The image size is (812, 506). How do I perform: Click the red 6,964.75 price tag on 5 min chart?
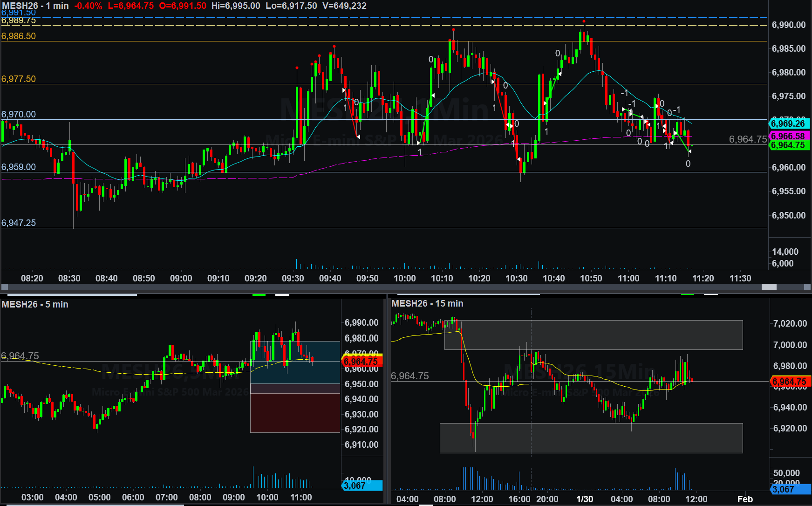point(362,362)
